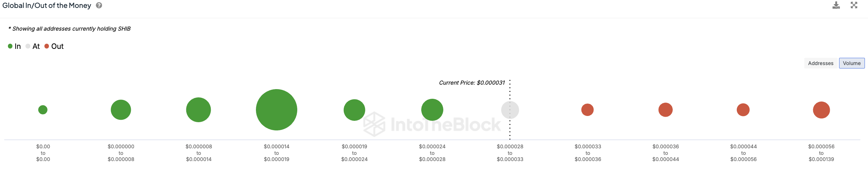The width and height of the screenshot is (868, 170).
Task: Click the grey At-the-money bubble
Action: point(510,110)
